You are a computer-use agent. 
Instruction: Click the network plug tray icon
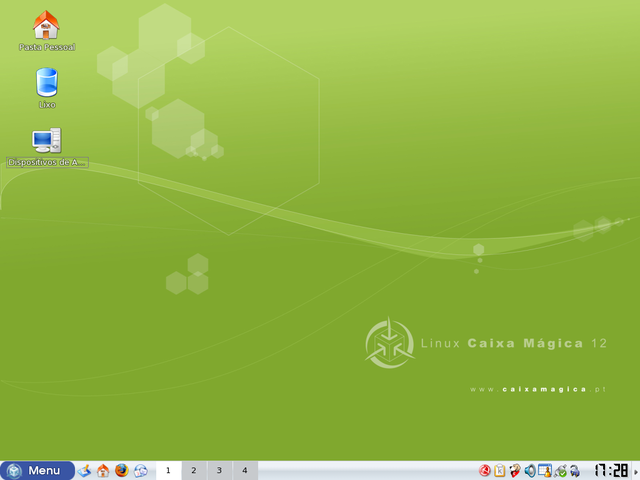560,471
